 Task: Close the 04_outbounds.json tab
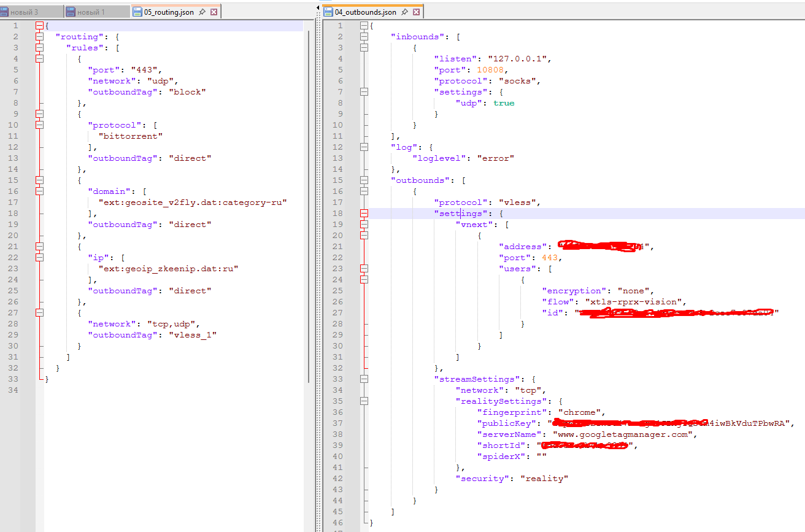tap(417, 12)
